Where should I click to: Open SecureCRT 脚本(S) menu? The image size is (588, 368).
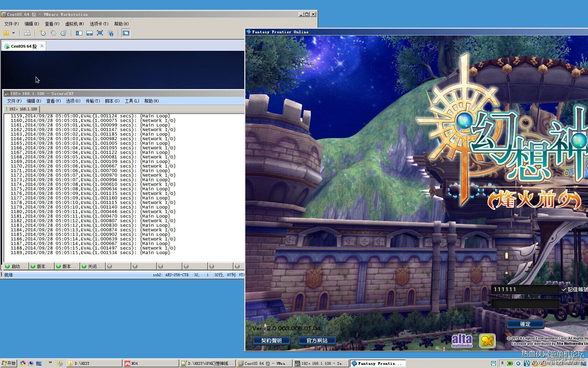tap(112, 101)
